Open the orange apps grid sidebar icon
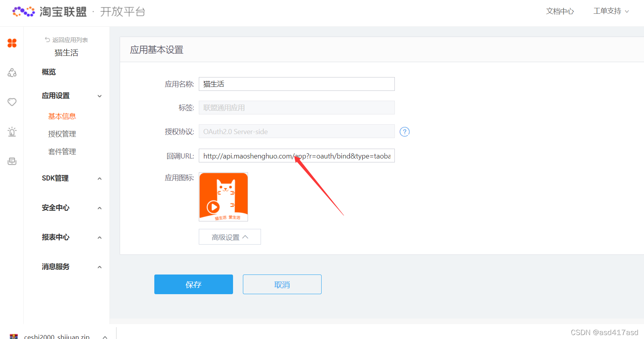Image resolution: width=644 pixels, height=339 pixels. [x=12, y=43]
